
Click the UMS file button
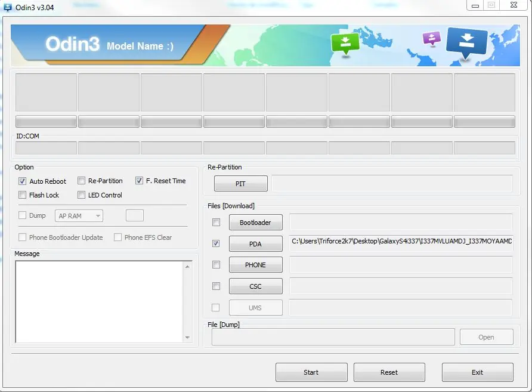coord(255,308)
